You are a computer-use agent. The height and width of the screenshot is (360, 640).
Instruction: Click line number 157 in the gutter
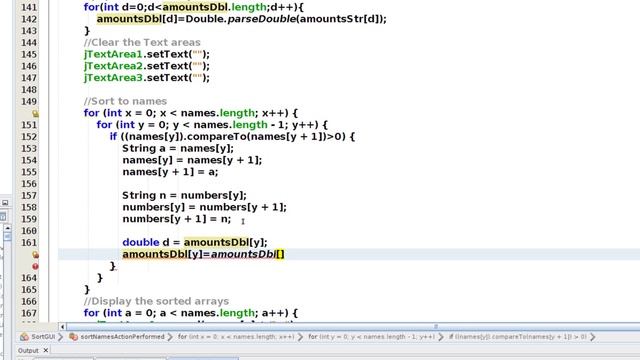29,196
